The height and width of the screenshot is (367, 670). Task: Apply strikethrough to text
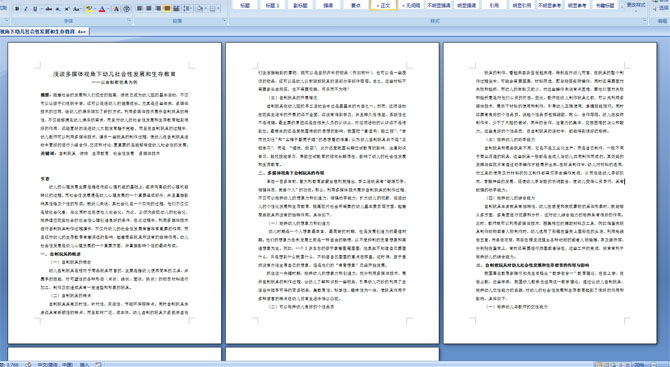coord(49,9)
